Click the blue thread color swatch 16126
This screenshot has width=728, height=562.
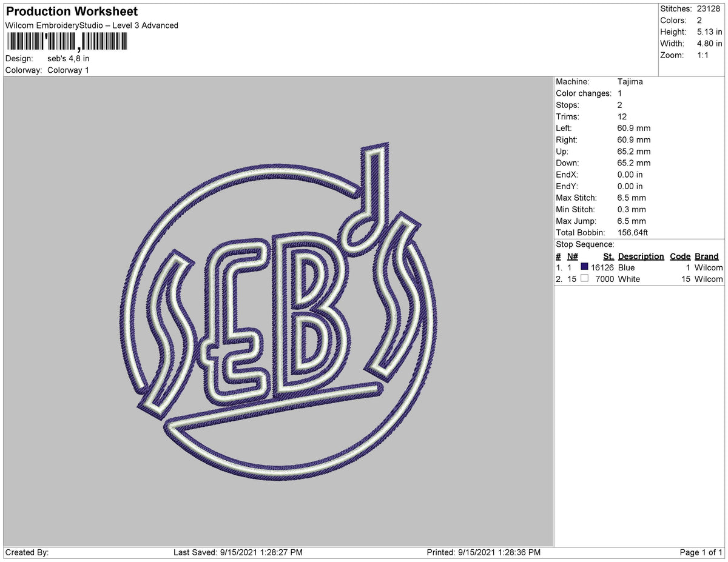[x=584, y=267]
